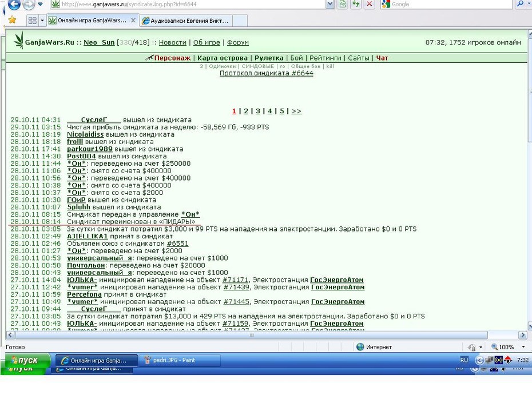Click the Compatibility View torn-page icon
532x399 pixels.
(x=343, y=4)
